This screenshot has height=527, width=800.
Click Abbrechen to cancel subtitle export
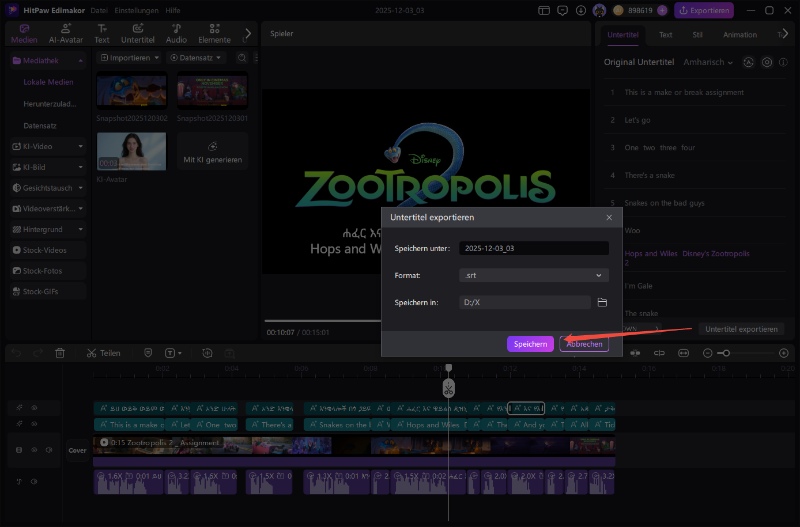point(584,343)
